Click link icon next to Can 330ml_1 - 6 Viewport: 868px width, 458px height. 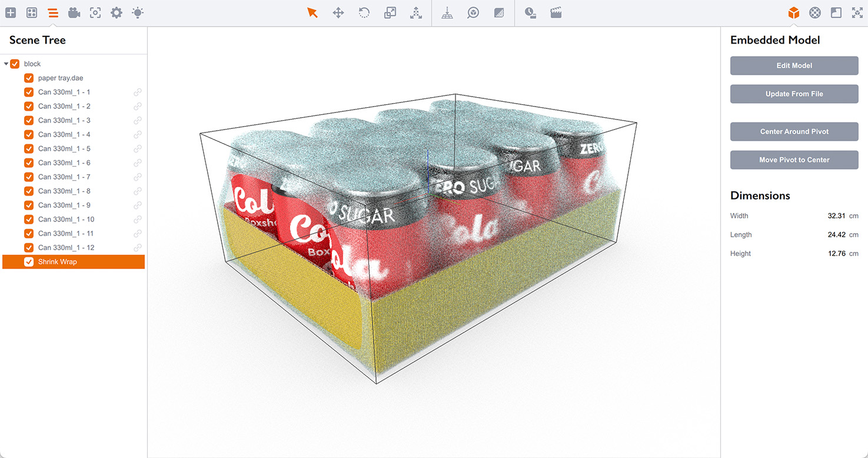pos(138,163)
